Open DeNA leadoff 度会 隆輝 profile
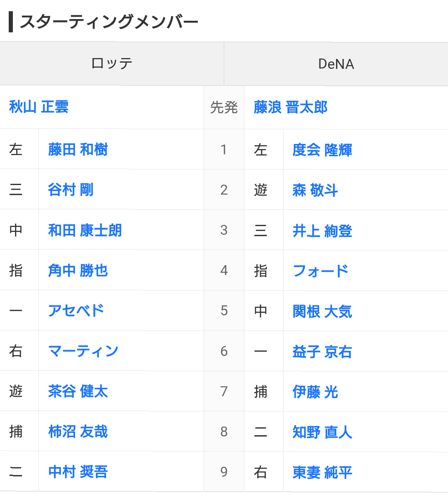This screenshot has width=448, height=502. pyautogui.click(x=322, y=150)
